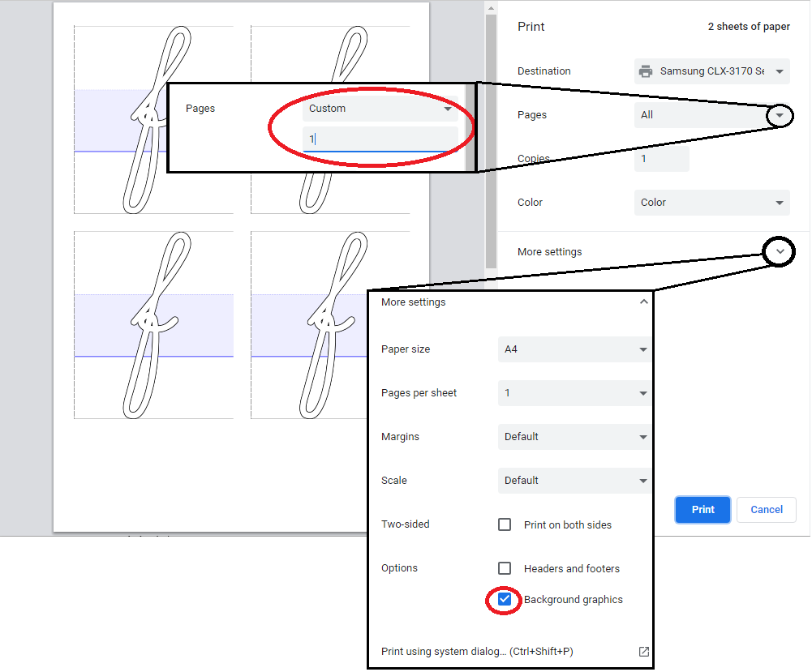Open the Pages per sheet dropdown
Screen dimensions: 812x672
574,393
